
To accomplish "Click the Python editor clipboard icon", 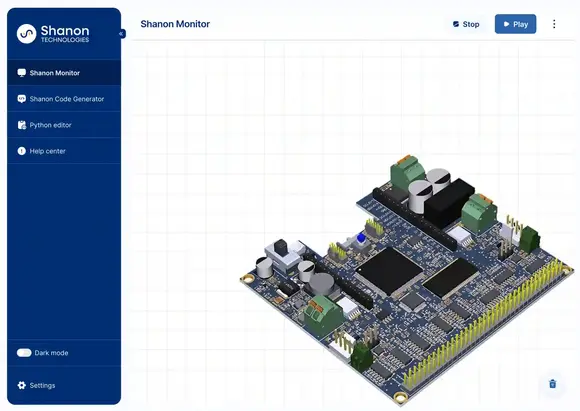I will pos(22,125).
